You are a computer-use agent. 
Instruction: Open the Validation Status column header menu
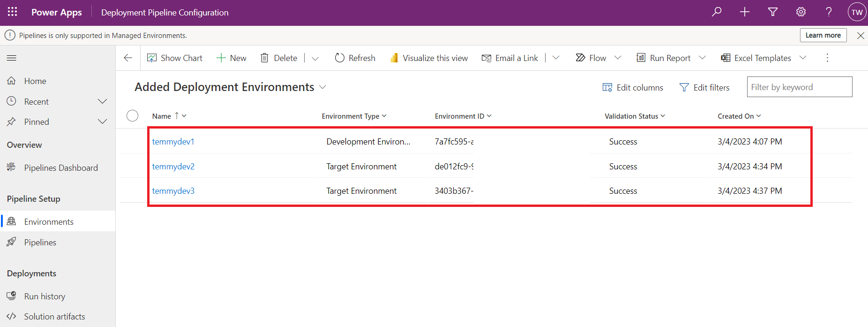coord(635,116)
